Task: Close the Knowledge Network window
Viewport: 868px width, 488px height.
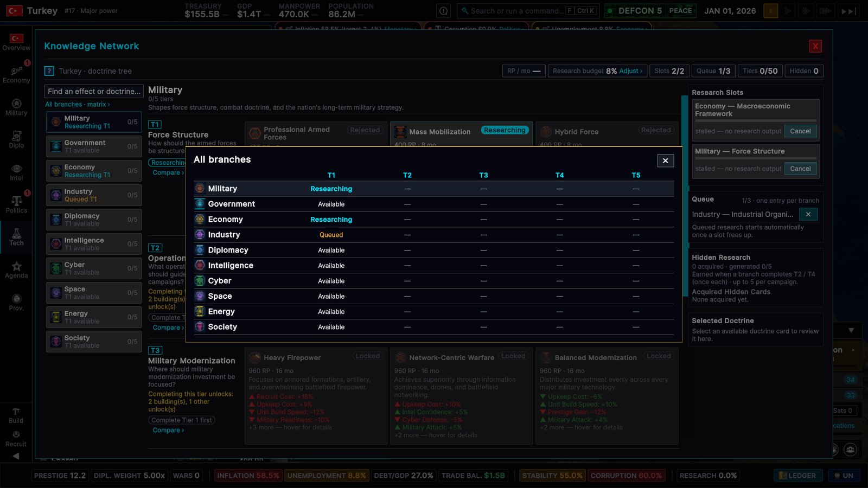Action: click(815, 46)
